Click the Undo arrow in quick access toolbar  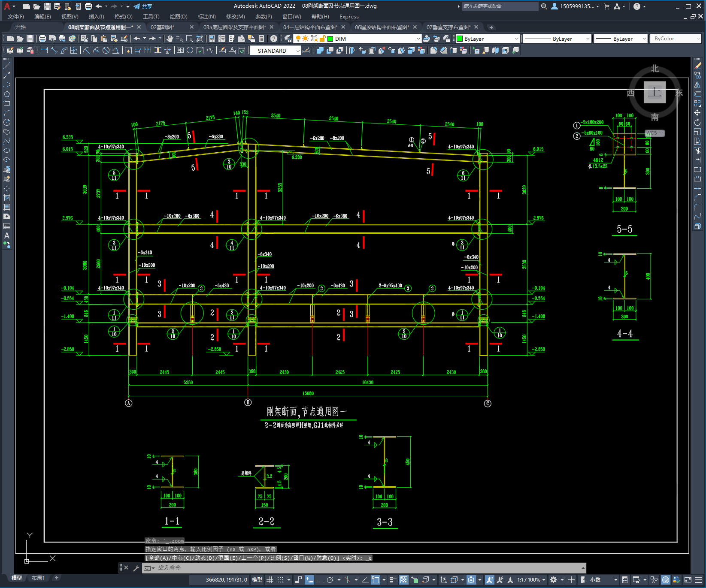(x=99, y=6)
